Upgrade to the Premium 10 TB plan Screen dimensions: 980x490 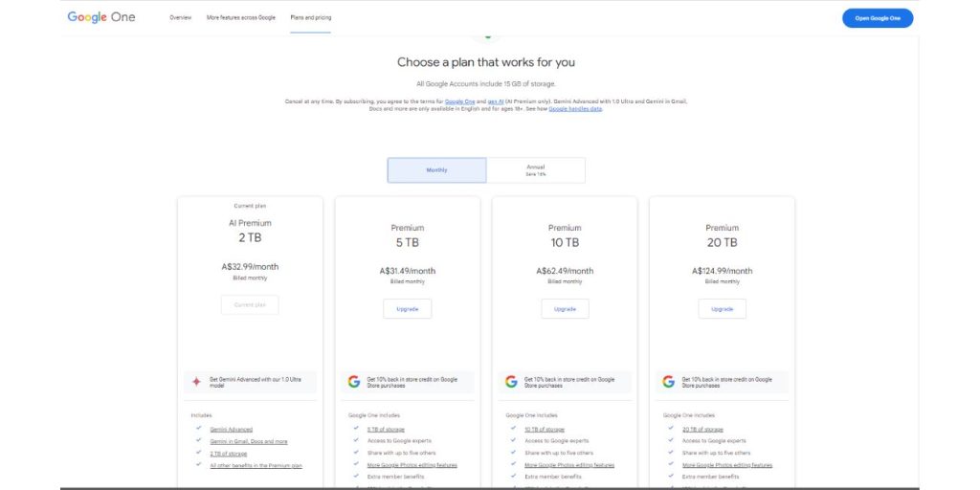565,309
